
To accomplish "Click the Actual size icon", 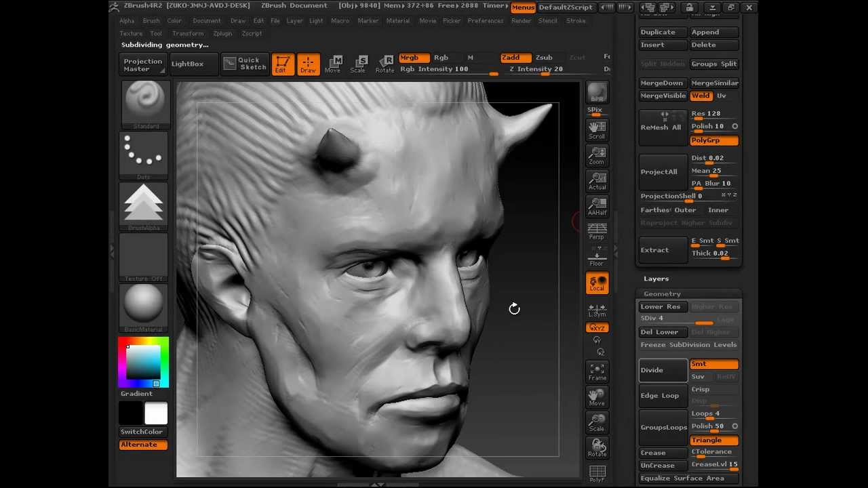I will pos(597,181).
